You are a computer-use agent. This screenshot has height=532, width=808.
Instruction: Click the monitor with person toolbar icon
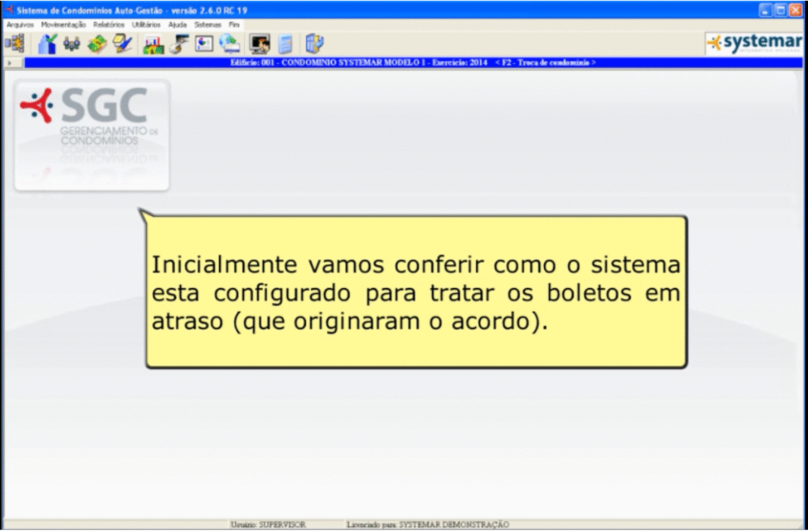[x=259, y=44]
